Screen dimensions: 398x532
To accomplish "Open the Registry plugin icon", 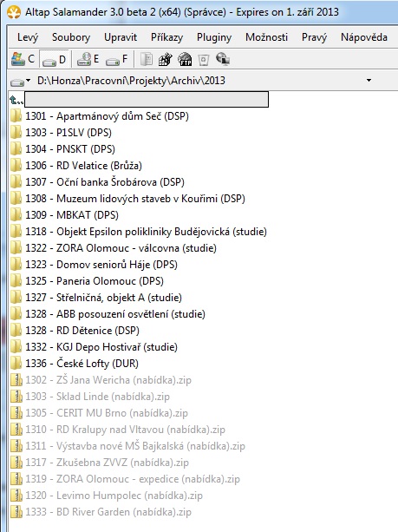I will click(x=166, y=59).
